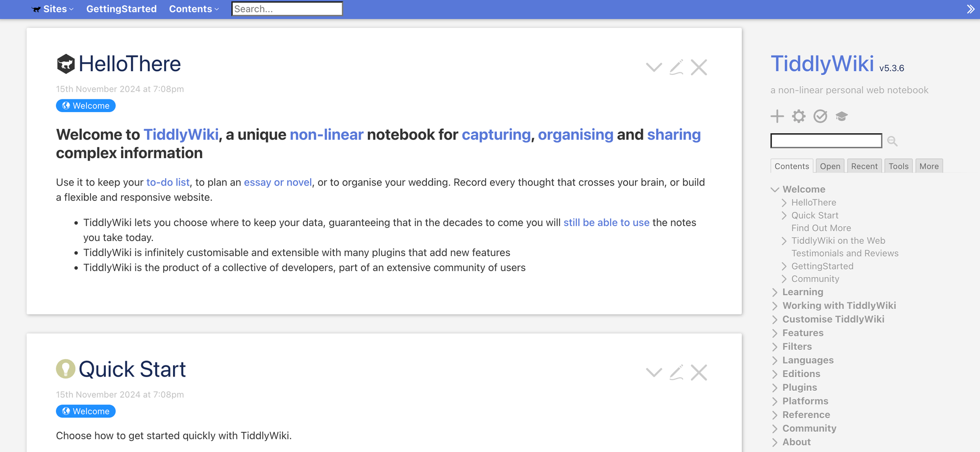Open the Sites dropdown menu

[x=53, y=9]
